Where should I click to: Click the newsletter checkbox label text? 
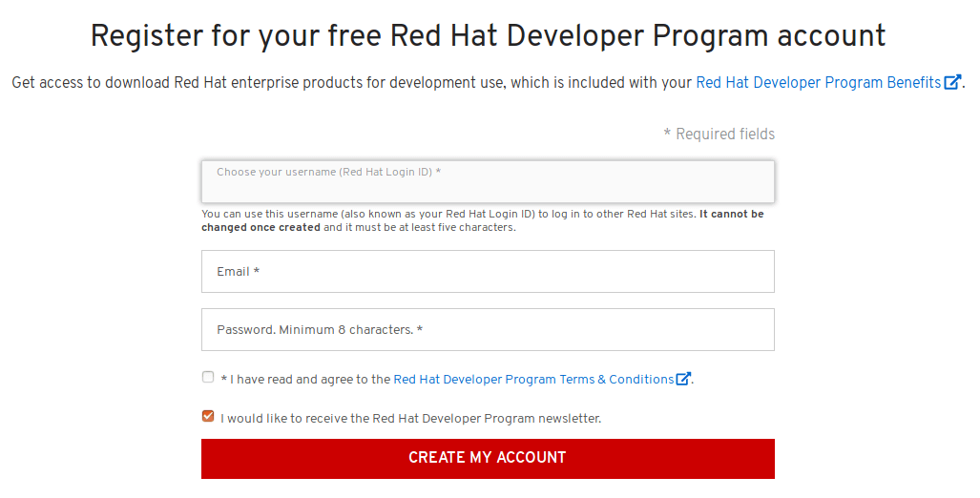(x=410, y=419)
